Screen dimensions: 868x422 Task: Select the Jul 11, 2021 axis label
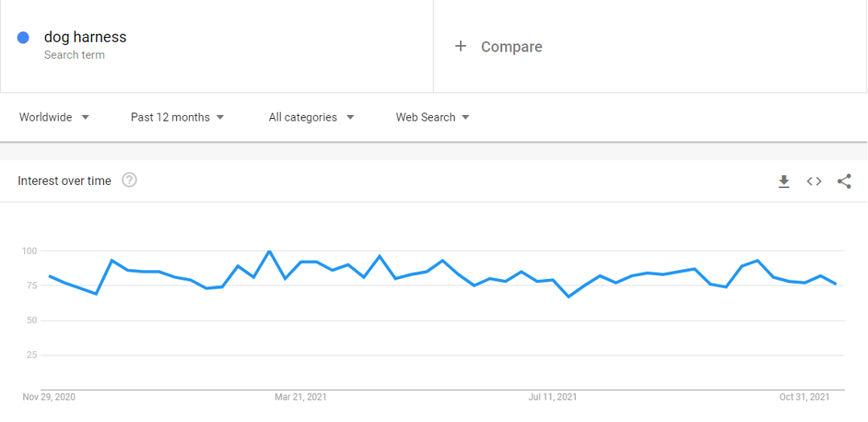553,397
